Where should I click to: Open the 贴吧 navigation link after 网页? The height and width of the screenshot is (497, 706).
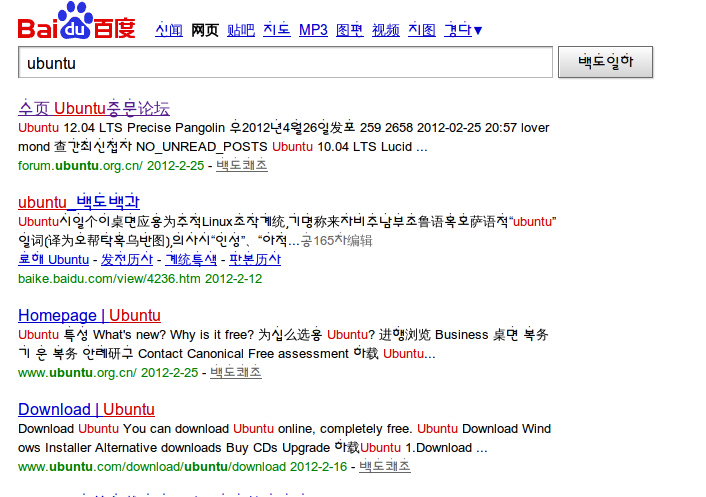tap(241, 30)
